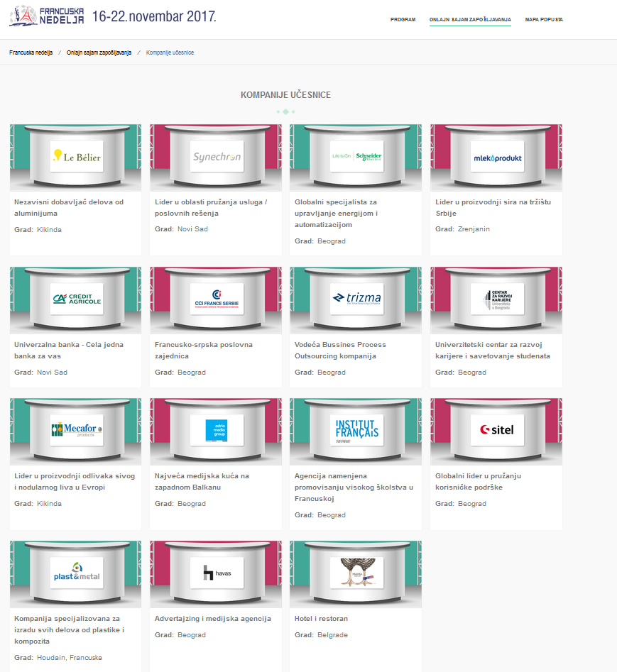Click 'Grad: Beograd' under Institut Français
The width and height of the screenshot is (617, 672).
(x=320, y=514)
